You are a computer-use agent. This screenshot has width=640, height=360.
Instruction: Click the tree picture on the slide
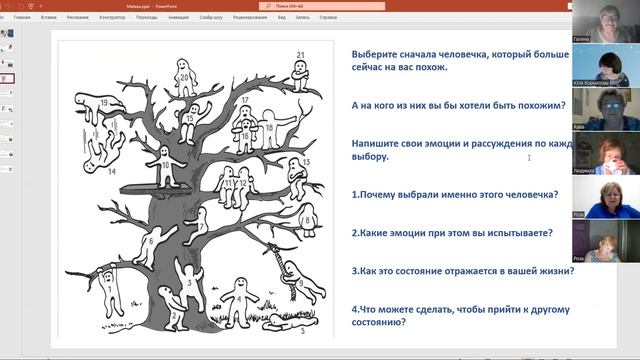click(196, 189)
